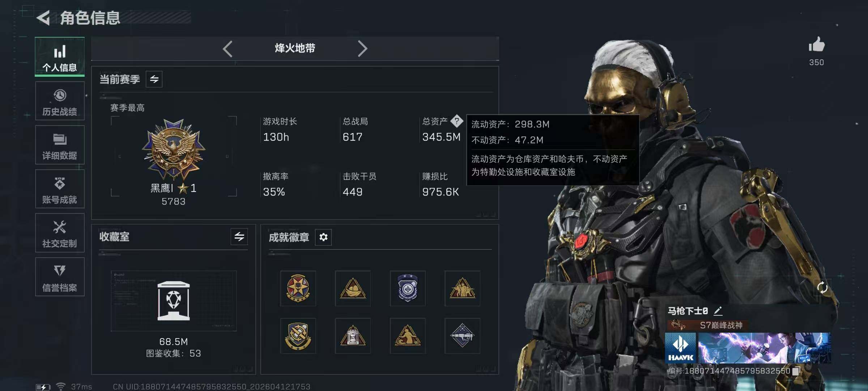Like the profile with thumbs-up icon
The width and height of the screenshot is (868, 391).
(x=817, y=45)
